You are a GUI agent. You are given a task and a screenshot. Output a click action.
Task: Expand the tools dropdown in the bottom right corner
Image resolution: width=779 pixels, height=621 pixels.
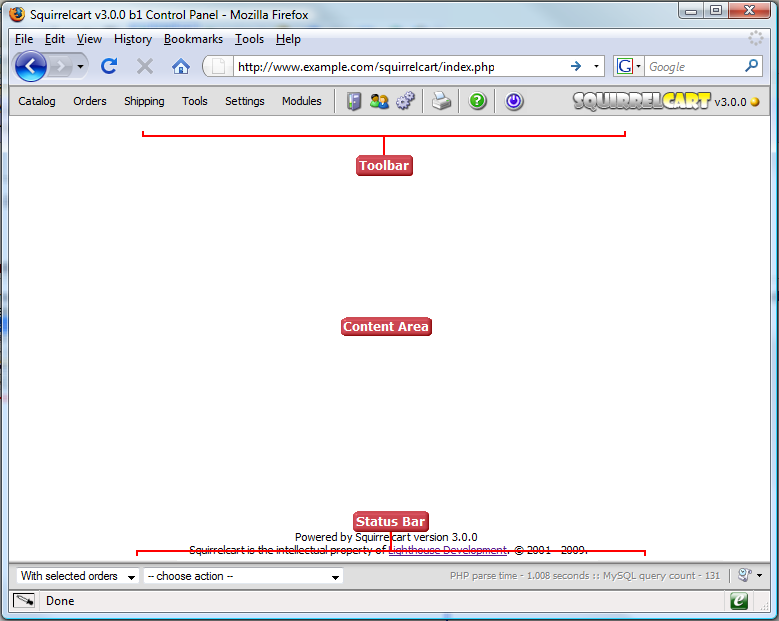(x=750, y=576)
